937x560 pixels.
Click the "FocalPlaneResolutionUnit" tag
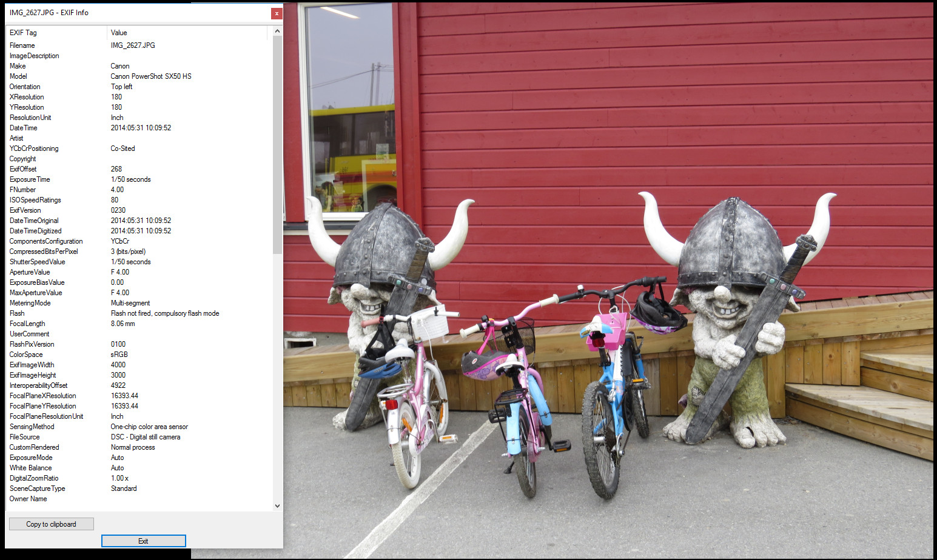click(x=47, y=416)
